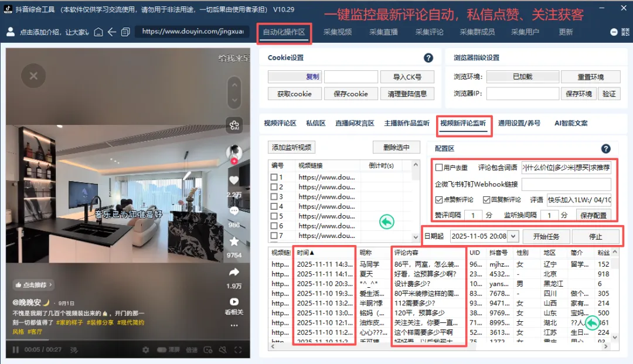Click the share arrow icon on the video
The image size is (633, 364).
pyautogui.click(x=234, y=271)
